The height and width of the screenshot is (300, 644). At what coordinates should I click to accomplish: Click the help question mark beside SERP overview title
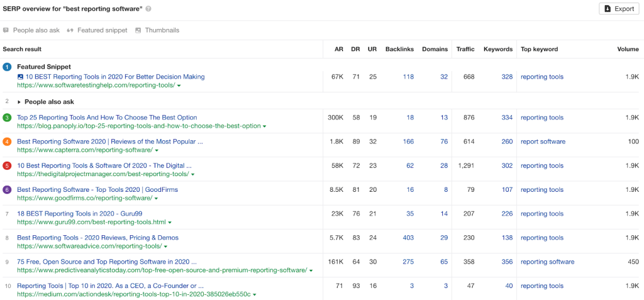pyautogui.click(x=148, y=9)
